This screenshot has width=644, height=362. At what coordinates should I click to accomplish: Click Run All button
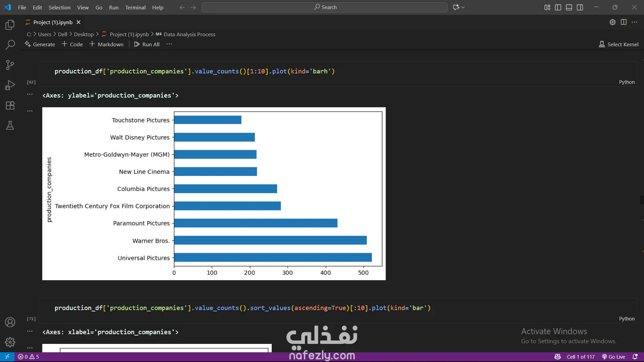(147, 44)
